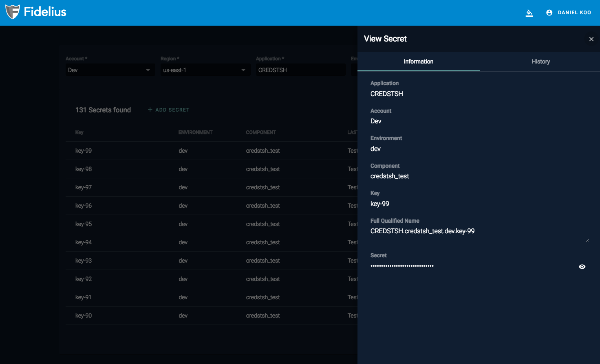Sort by the Key column header
Image resolution: width=600 pixels, height=364 pixels.
pyautogui.click(x=79, y=132)
